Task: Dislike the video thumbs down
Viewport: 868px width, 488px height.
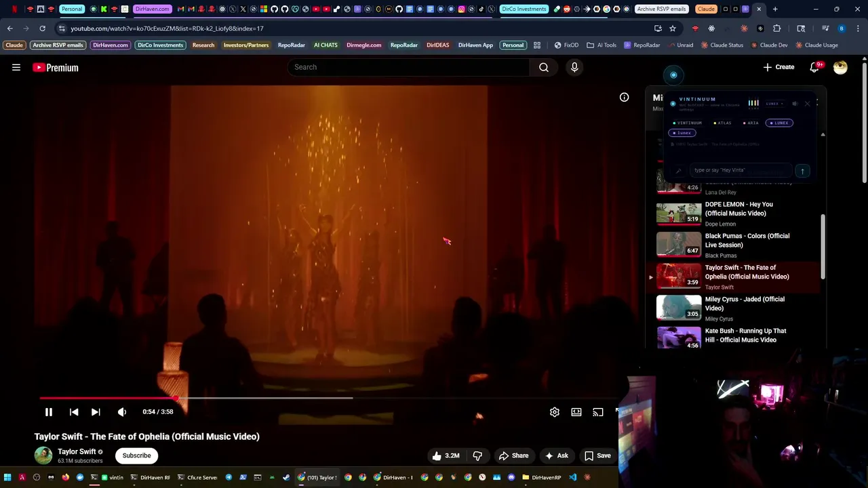Action: 477,455
